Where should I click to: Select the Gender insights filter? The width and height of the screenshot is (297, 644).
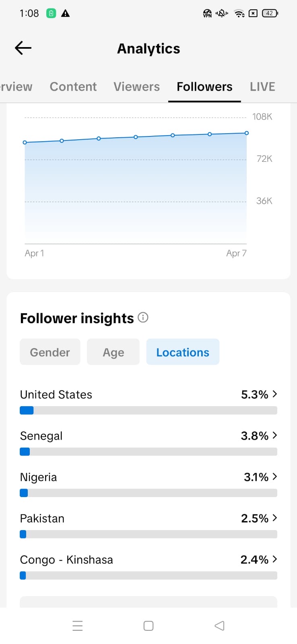pos(50,352)
